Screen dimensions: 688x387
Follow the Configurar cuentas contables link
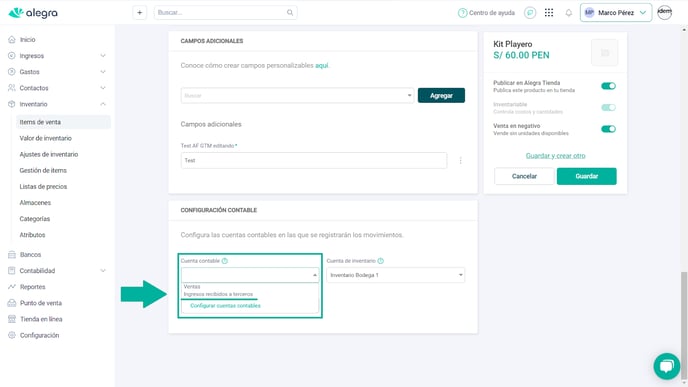(x=225, y=306)
